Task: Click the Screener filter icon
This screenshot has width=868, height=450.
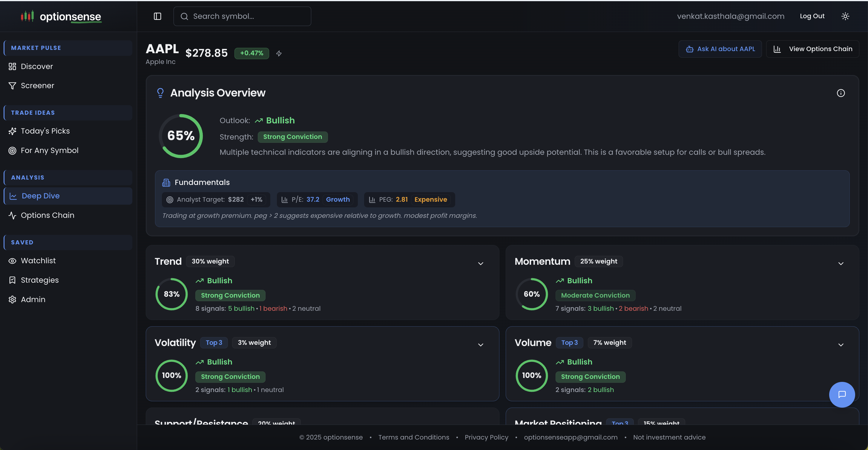Action: 13,85
